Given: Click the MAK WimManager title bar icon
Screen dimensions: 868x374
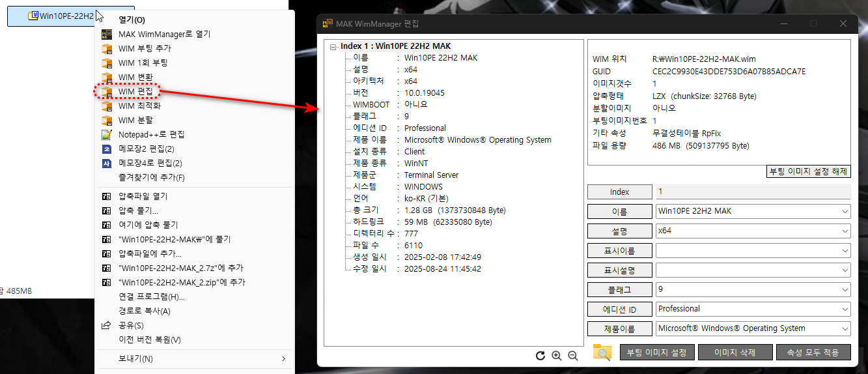Looking at the screenshot, I should [327, 24].
